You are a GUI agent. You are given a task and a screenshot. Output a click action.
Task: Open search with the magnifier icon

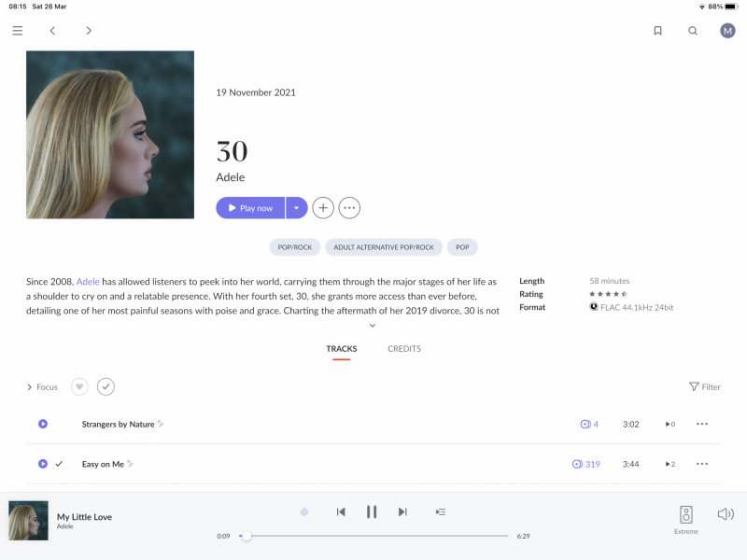click(x=693, y=31)
